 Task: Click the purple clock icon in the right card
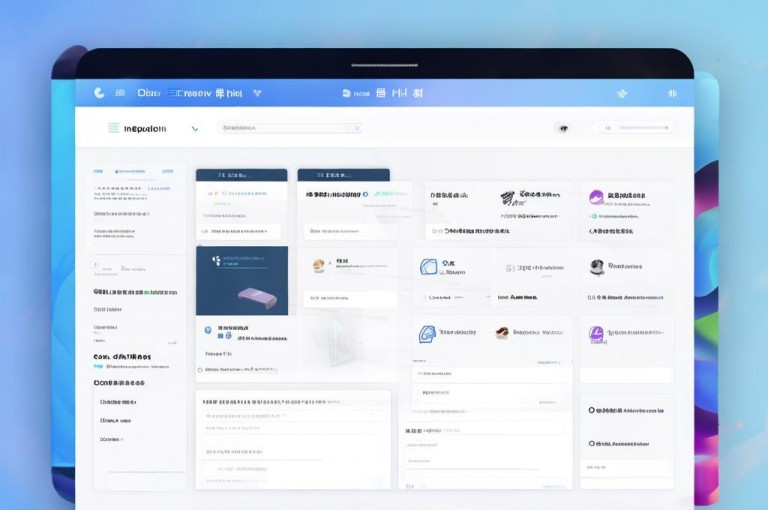tap(596, 334)
